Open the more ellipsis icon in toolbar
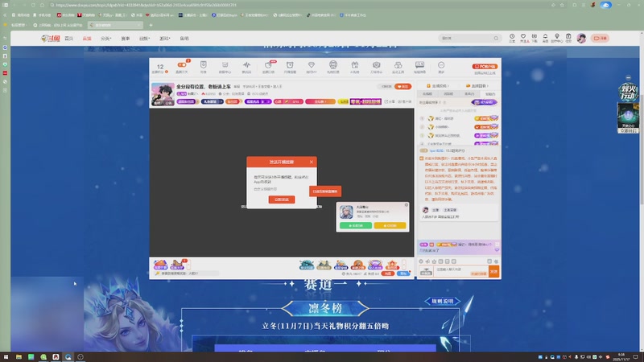Viewport: 644px width, 362px height. (x=441, y=65)
